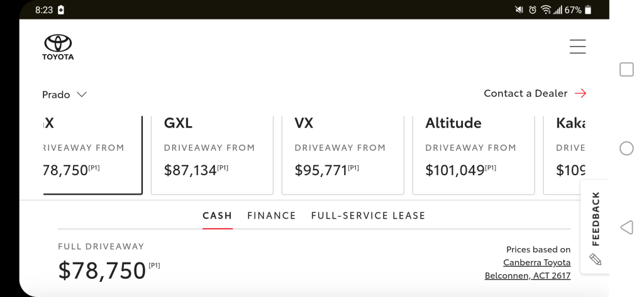The image size is (644, 297).
Task: Click the chevron next to Prado
Action: [x=82, y=95]
